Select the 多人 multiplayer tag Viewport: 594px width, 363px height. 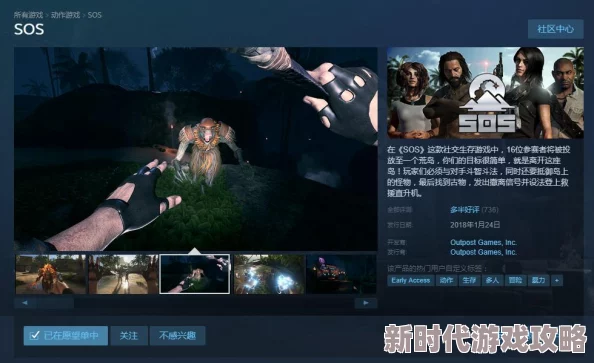pos(492,280)
